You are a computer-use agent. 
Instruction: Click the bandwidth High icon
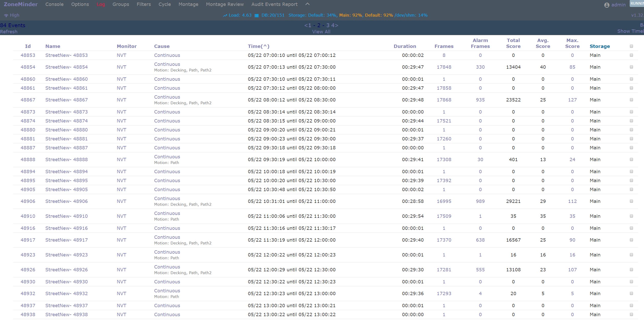6,15
